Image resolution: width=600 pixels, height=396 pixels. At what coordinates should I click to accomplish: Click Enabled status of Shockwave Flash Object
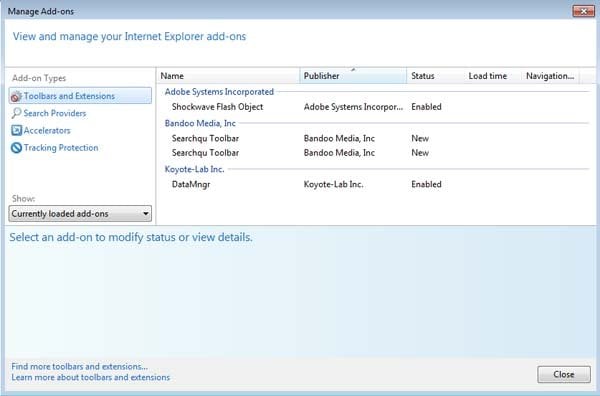(426, 107)
